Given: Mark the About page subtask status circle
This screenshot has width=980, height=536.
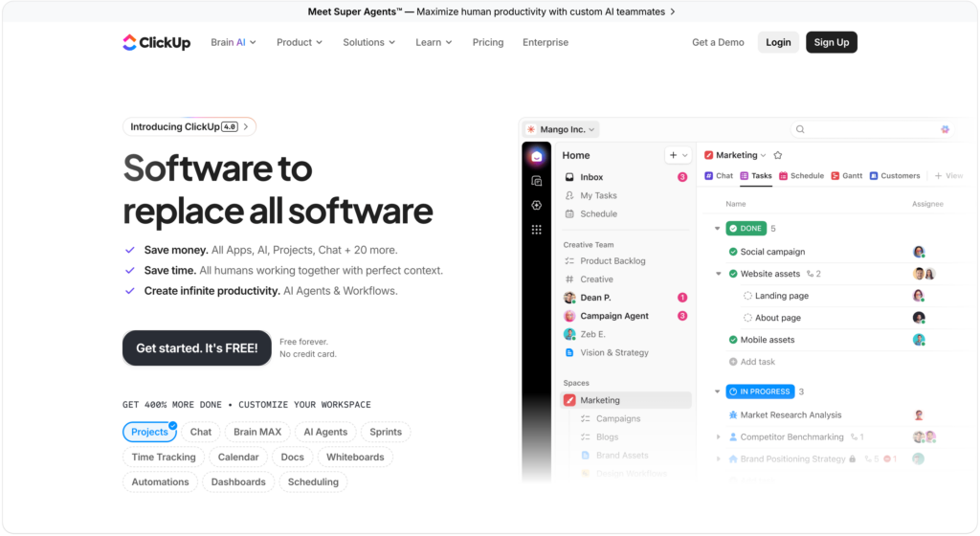Looking at the screenshot, I should tap(747, 318).
